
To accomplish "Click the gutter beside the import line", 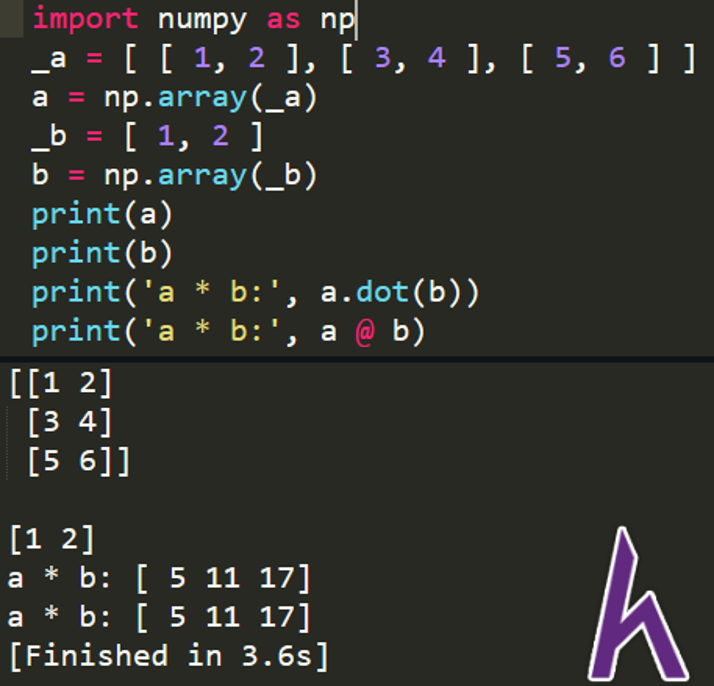I will (11, 19).
